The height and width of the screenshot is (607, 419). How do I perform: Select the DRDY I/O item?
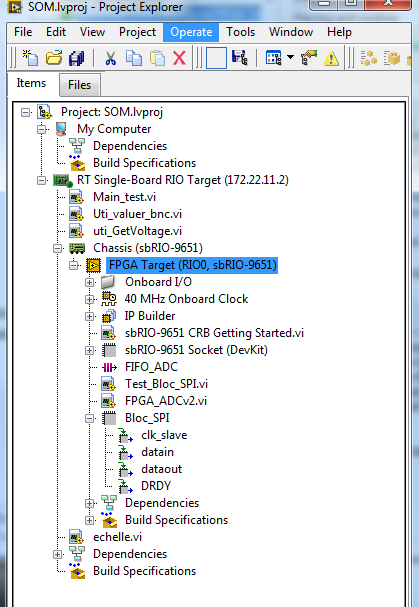[156, 486]
